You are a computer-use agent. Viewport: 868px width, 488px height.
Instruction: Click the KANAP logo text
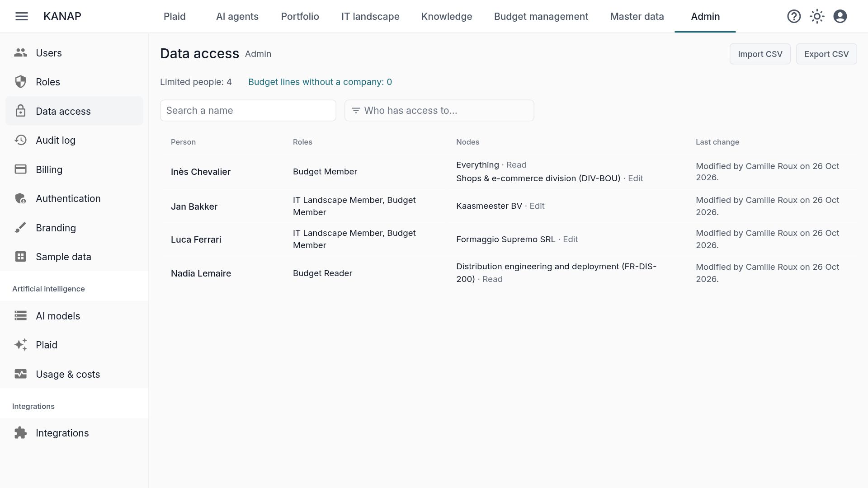[62, 16]
